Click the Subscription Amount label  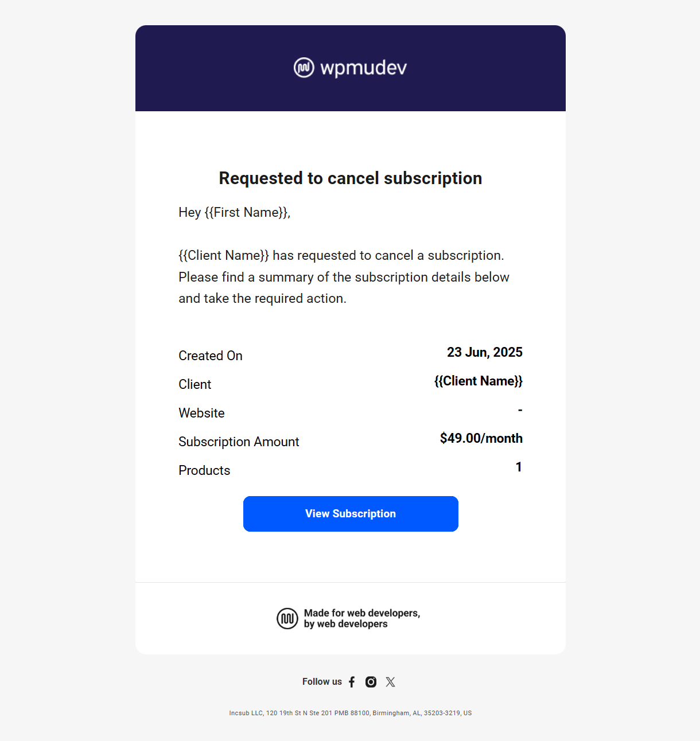239,442
